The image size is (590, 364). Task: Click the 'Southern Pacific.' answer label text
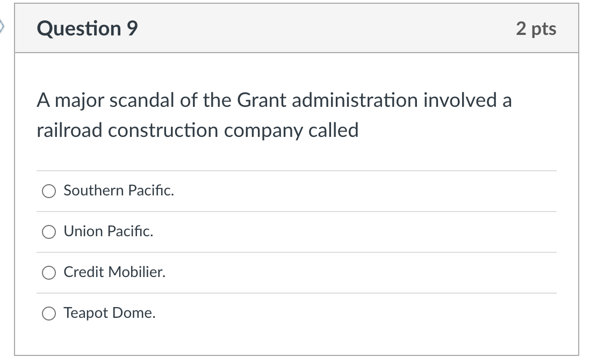pos(119,191)
